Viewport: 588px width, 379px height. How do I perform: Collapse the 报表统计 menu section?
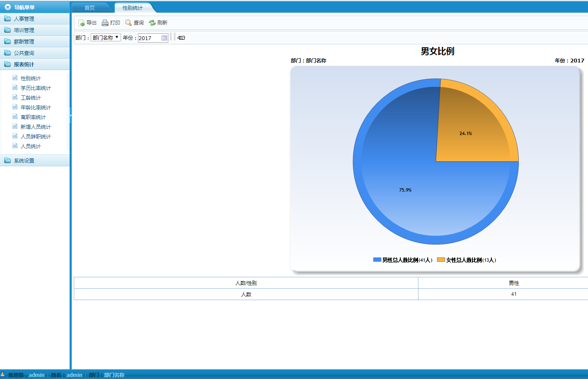pyautogui.click(x=35, y=64)
